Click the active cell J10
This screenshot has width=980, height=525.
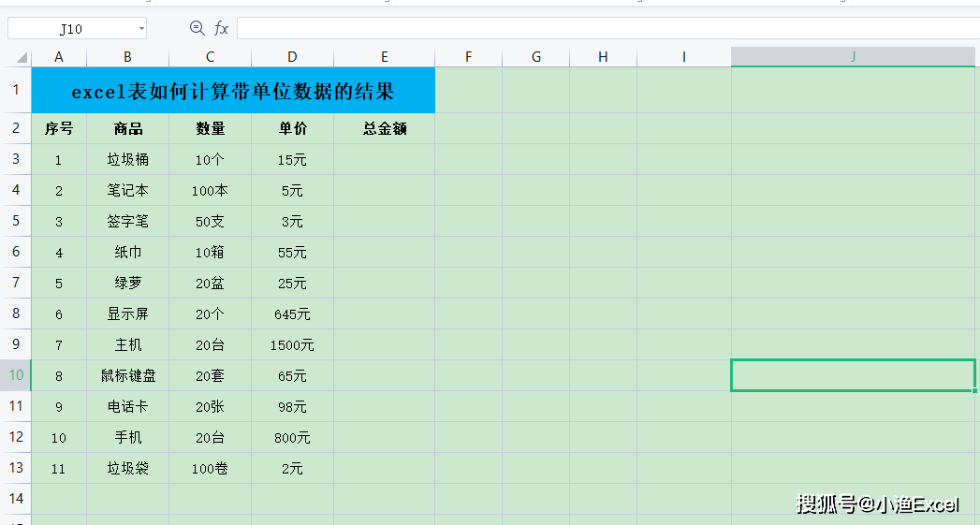[x=852, y=375]
